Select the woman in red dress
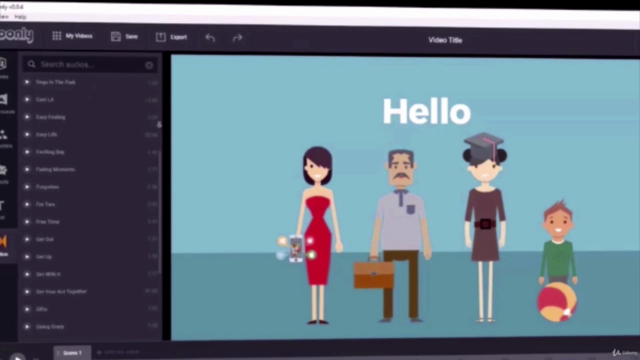Screen dimensions: 640x360 click(319, 236)
